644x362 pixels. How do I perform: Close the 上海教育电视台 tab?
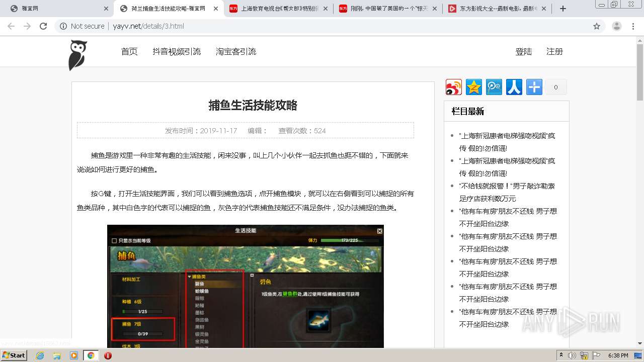click(x=325, y=9)
